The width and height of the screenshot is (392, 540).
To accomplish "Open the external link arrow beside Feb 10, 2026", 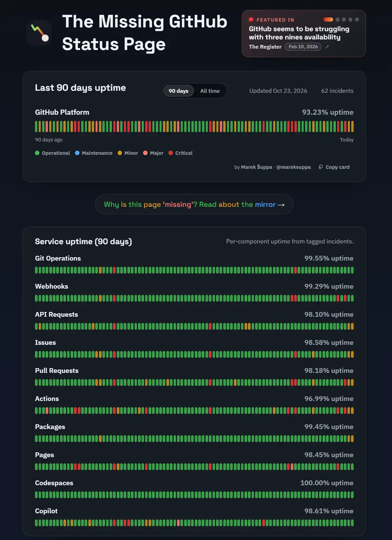I will pyautogui.click(x=327, y=47).
